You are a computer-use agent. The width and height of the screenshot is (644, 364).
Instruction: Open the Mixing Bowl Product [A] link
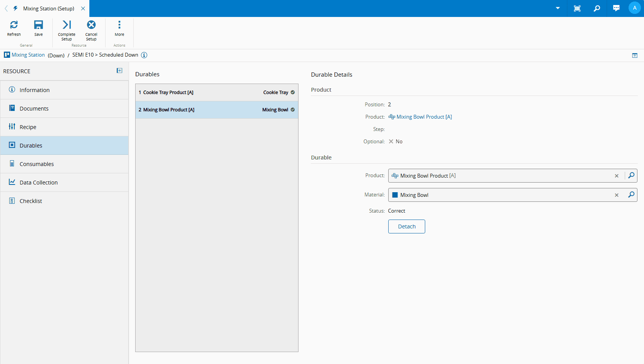[424, 117]
